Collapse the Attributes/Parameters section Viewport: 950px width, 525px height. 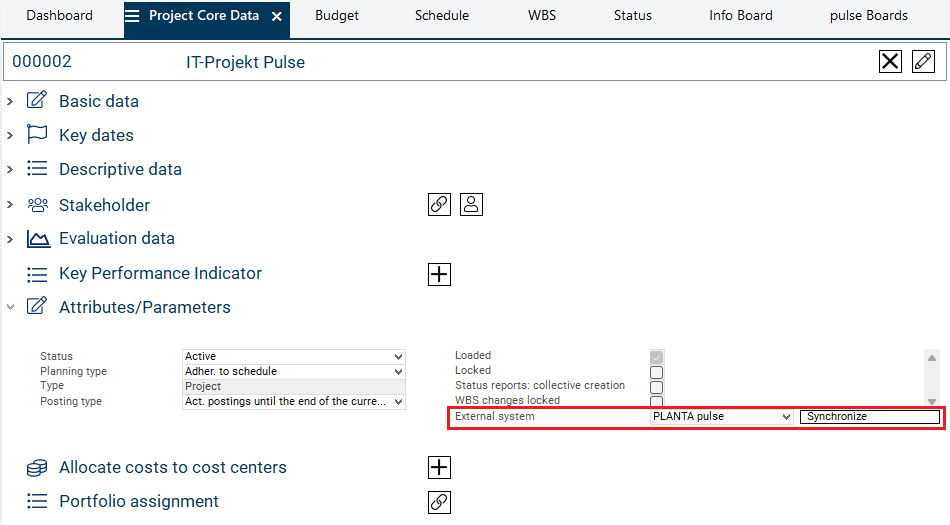click(10, 307)
